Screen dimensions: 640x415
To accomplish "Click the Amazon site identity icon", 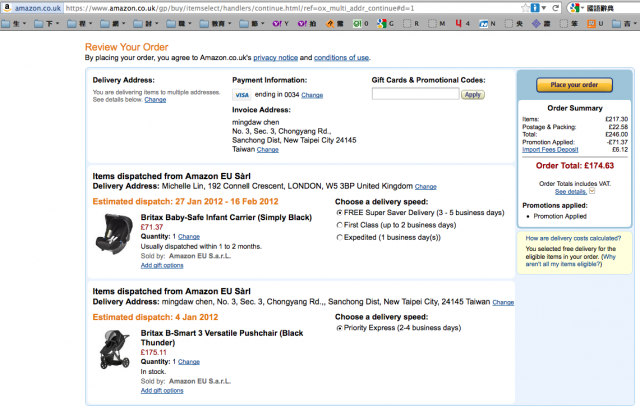I will pos(8,7).
